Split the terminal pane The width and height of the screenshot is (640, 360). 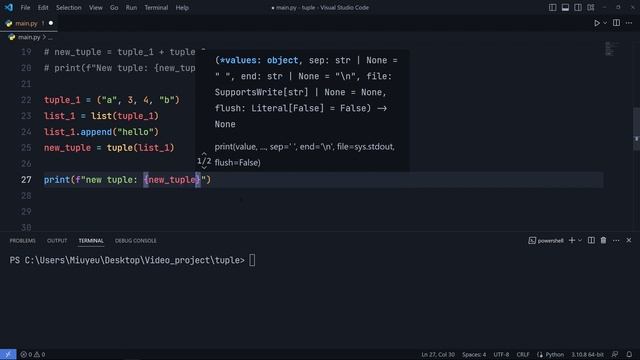click(x=591, y=240)
